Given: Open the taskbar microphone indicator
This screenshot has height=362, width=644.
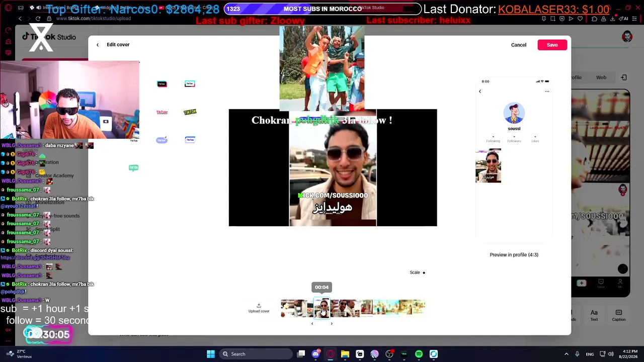Looking at the screenshot, I should click(x=577, y=354).
